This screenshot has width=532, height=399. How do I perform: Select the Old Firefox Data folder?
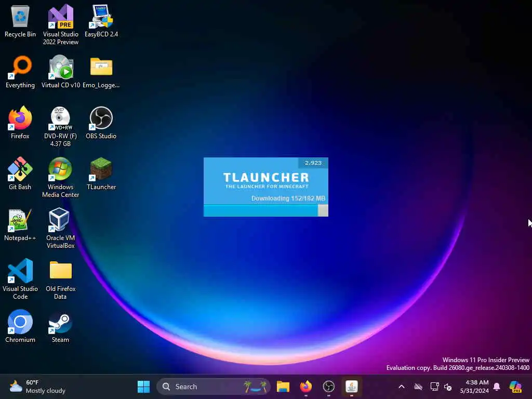click(60, 280)
